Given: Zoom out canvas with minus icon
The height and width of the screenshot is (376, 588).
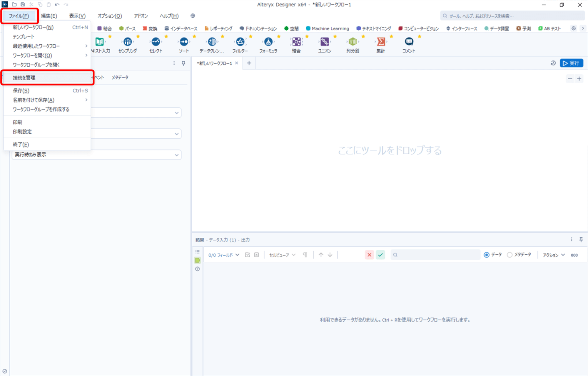Looking at the screenshot, I should click(570, 79).
